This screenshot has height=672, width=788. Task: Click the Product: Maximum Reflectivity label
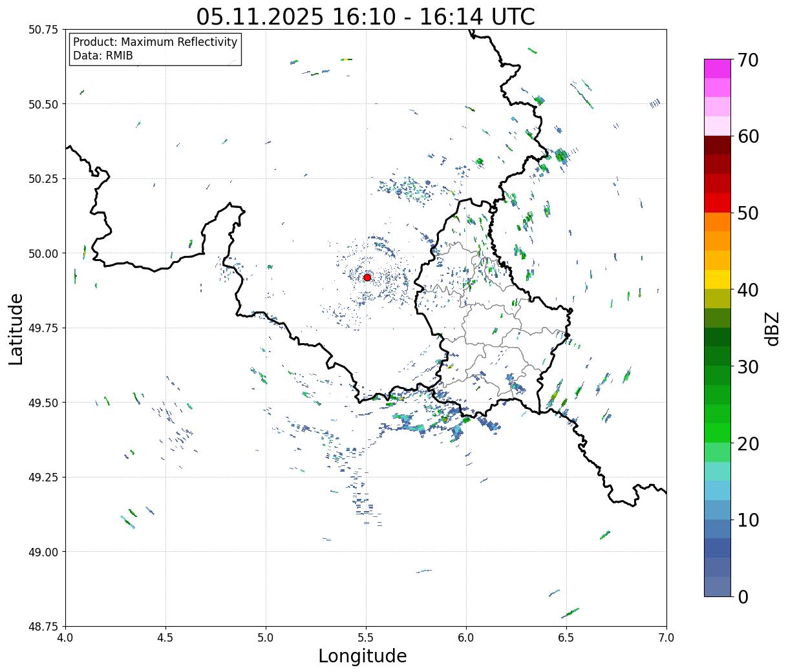(155, 42)
